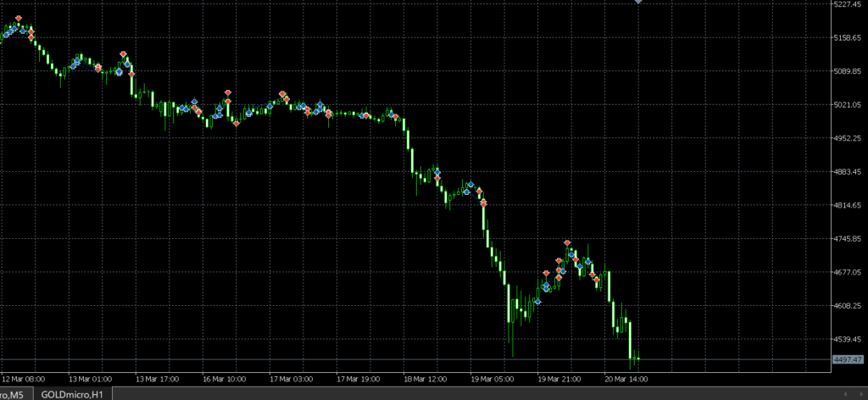Viewport: 868px width, 400px height.
Task: Click the 20 Mar 14:00 time label
Action: click(x=626, y=378)
